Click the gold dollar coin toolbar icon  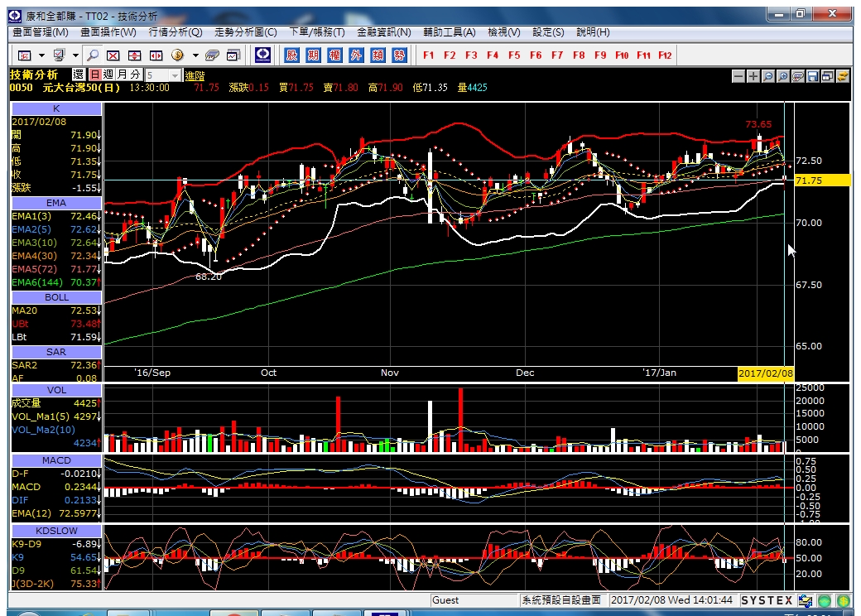click(177, 55)
